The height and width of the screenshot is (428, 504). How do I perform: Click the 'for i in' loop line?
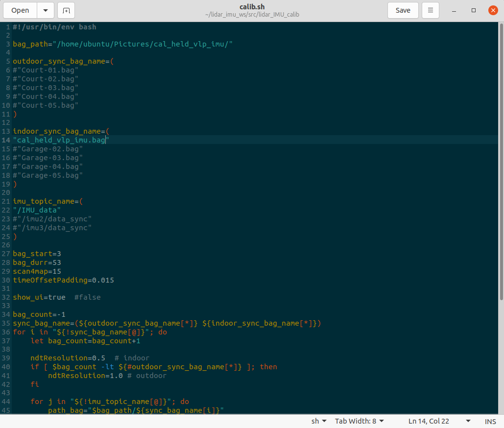(x=90, y=332)
